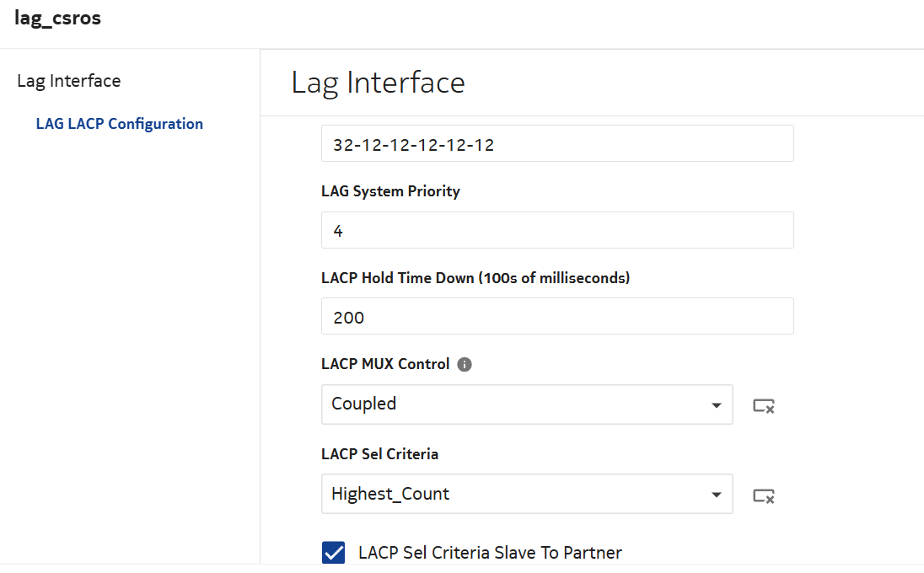Click the arrow on the Highest_Count dropdown
This screenshot has height=573, width=924.
point(716,495)
